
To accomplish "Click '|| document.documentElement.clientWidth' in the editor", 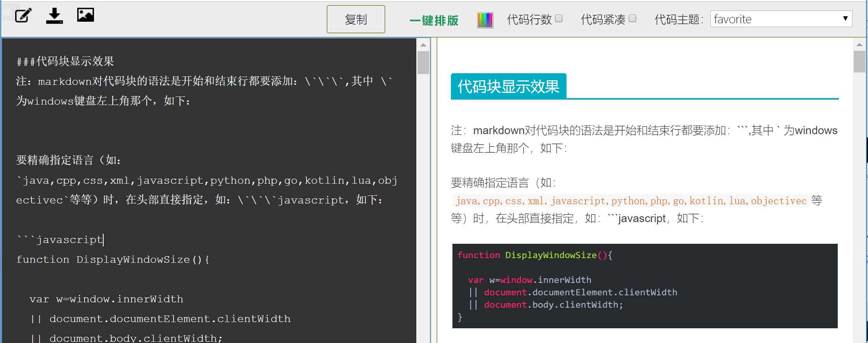I will 160,319.
